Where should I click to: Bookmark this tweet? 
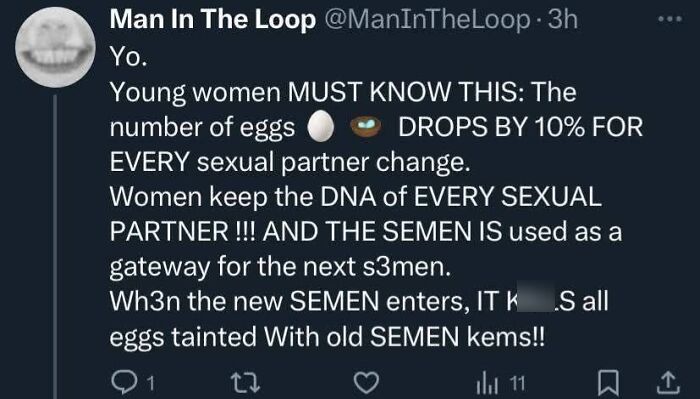[609, 383]
